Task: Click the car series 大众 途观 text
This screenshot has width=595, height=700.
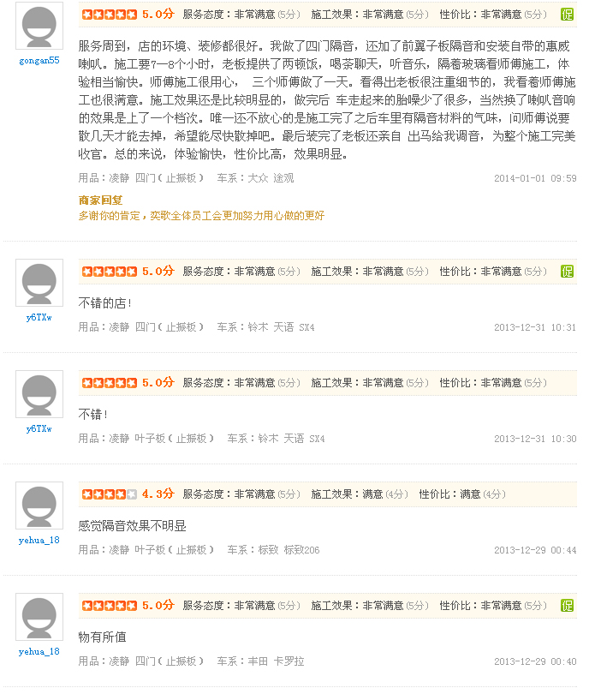Action: [271, 178]
